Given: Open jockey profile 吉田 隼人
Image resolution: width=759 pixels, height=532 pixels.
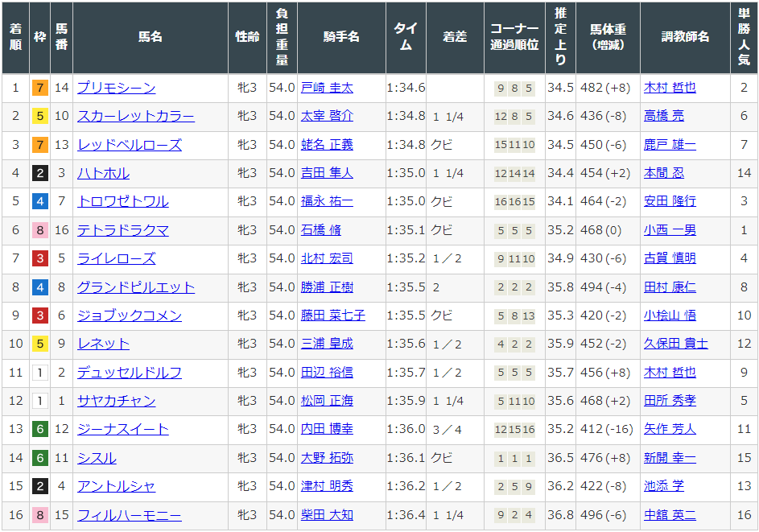Looking at the screenshot, I should (328, 173).
